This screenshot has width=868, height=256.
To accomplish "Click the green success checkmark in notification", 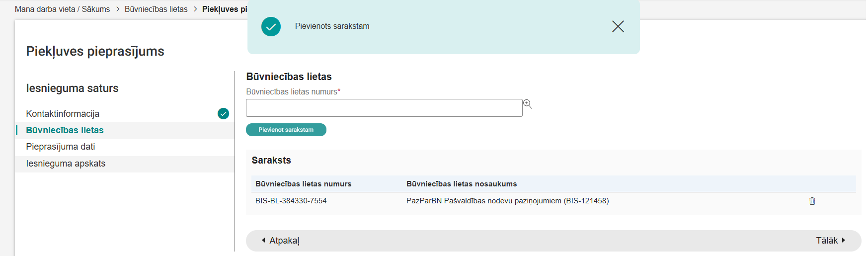I will (271, 26).
